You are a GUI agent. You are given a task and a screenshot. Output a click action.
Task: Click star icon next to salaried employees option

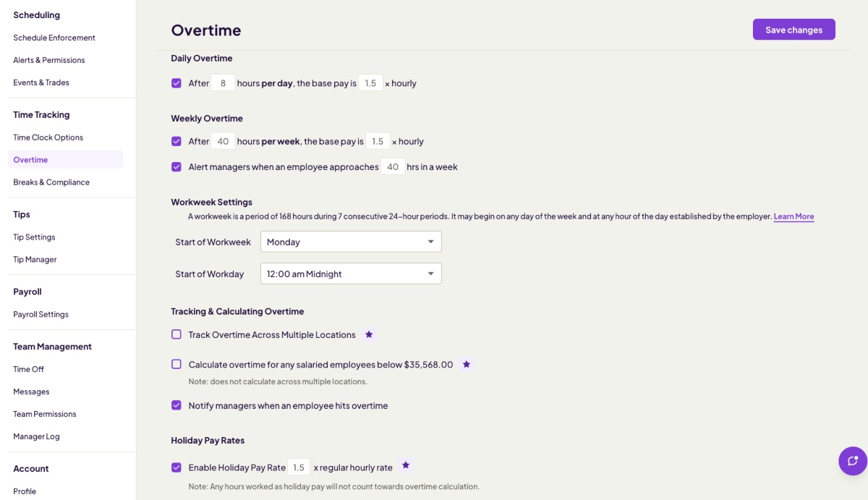point(467,364)
